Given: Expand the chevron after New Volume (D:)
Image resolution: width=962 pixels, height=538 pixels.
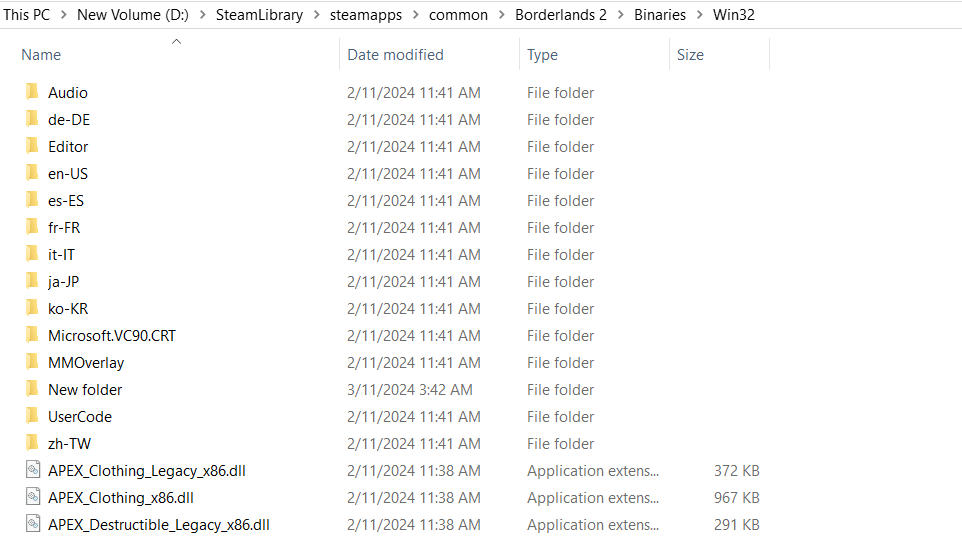Looking at the screenshot, I should pyautogui.click(x=202, y=15).
